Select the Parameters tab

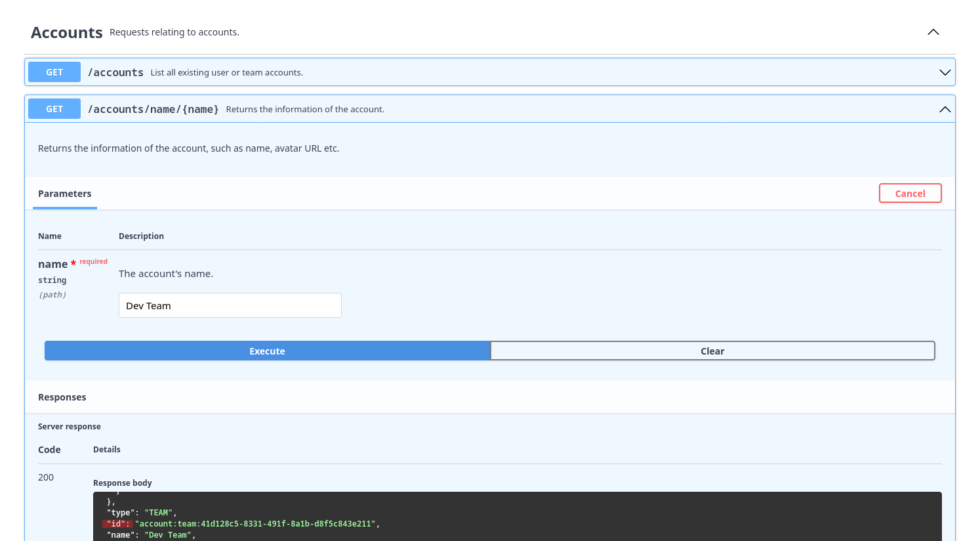tap(65, 194)
